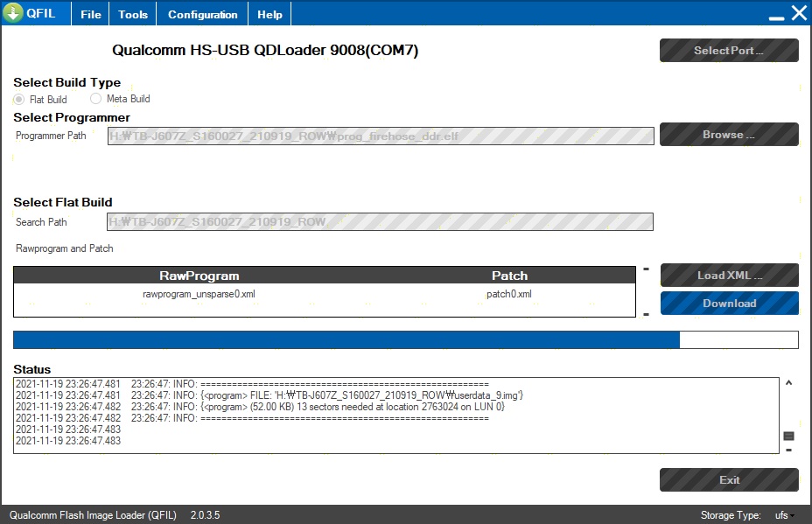The height and width of the screenshot is (524, 812).
Task: Close the QFIL window
Action: coord(799,12)
